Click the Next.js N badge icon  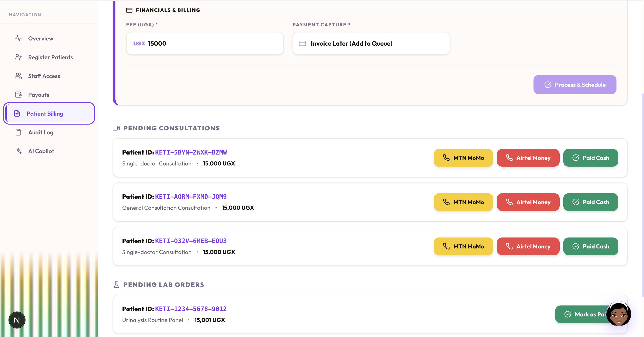tap(17, 320)
